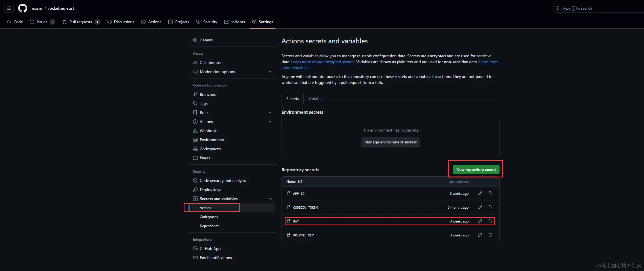644x271 pixels.
Task: Click the edit pencil for CODECOV_TOKEN
Action: click(x=480, y=207)
